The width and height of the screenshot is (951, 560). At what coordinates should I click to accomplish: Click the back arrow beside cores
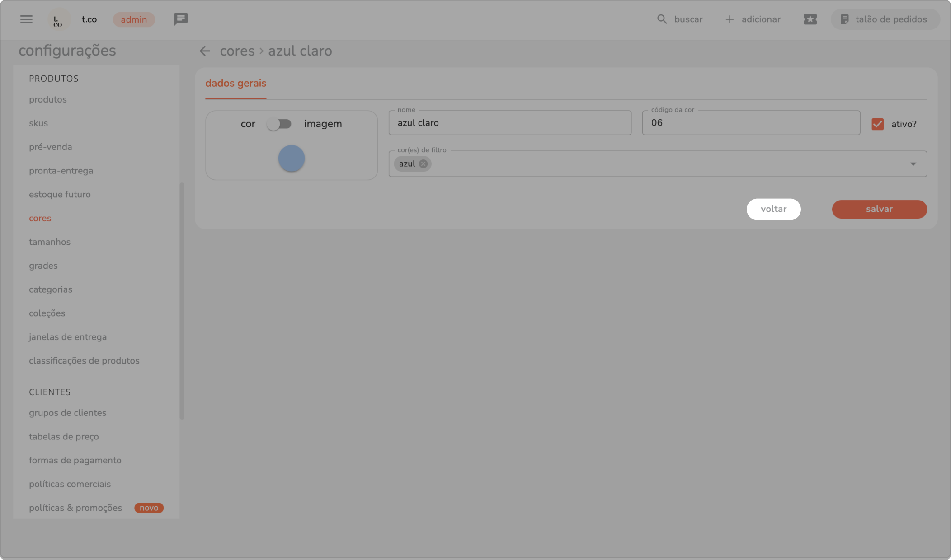[205, 51]
